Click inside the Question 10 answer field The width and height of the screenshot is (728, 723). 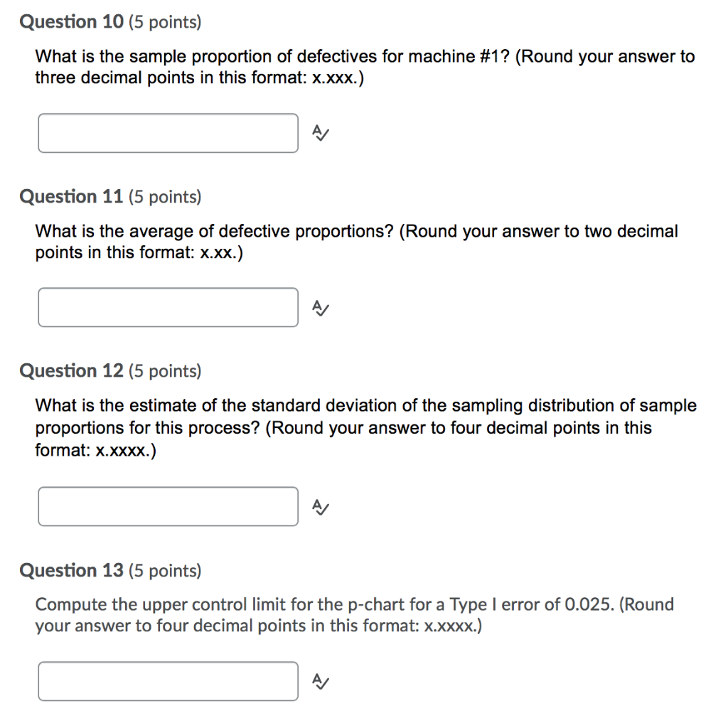(167, 133)
